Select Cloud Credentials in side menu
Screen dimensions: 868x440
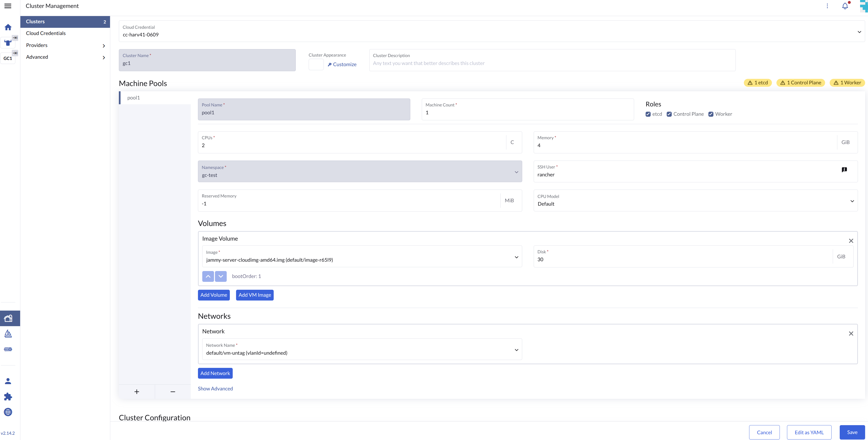tap(46, 33)
